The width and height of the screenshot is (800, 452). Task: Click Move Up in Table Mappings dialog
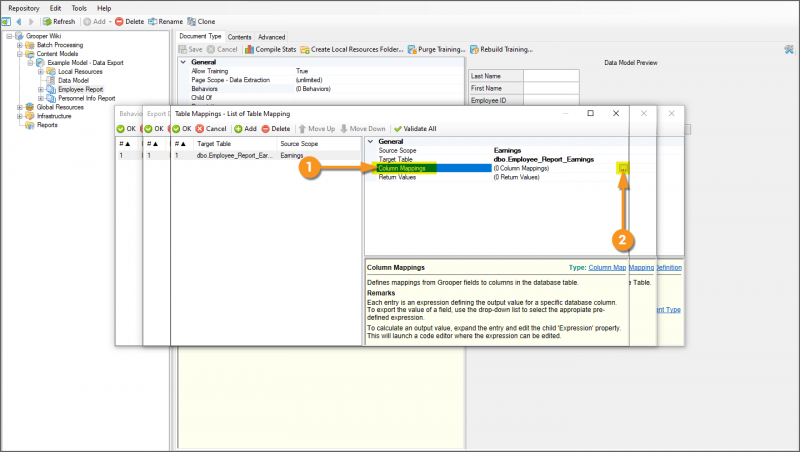317,129
